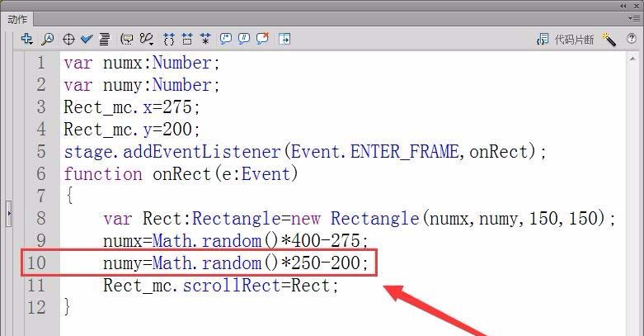Check syntax with the blue checkmark

point(87,39)
